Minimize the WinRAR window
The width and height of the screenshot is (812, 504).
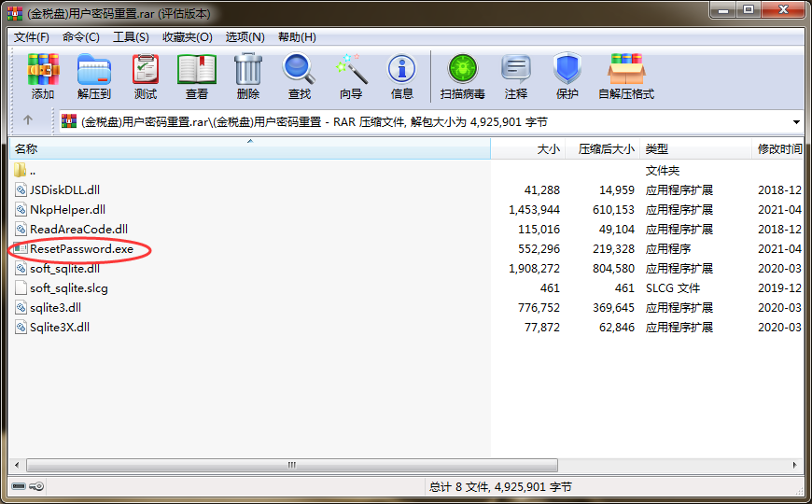724,10
